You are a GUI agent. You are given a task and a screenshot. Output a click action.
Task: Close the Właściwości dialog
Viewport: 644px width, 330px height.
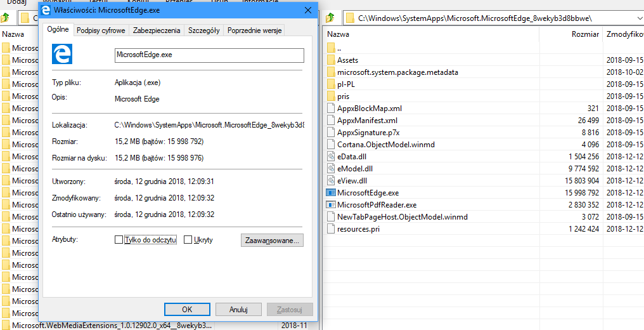(308, 10)
